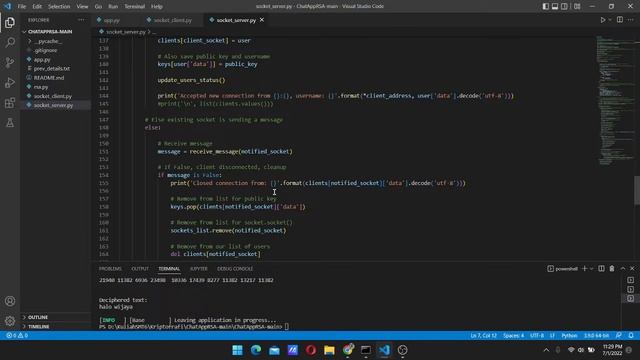The height and width of the screenshot is (360, 640).
Task: Open Windows Start button in taskbar
Action: 238,350
